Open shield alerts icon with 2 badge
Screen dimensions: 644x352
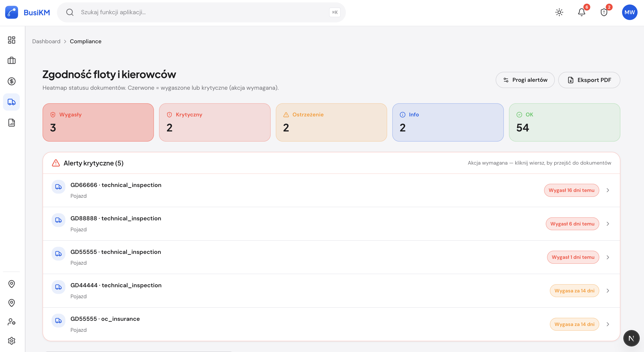(604, 12)
